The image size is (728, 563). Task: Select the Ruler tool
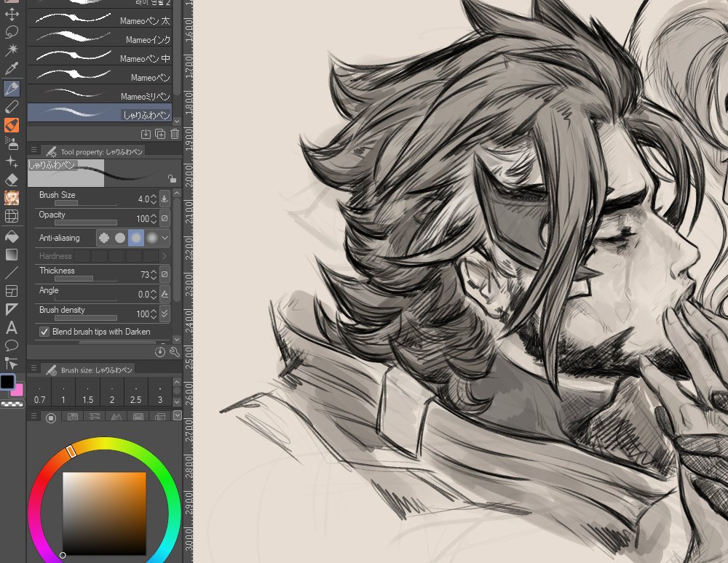coord(12,309)
